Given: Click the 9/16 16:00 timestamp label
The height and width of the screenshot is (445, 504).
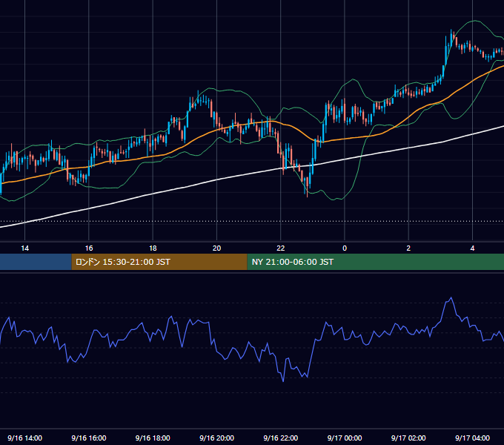Looking at the screenshot, I should coord(89,438).
